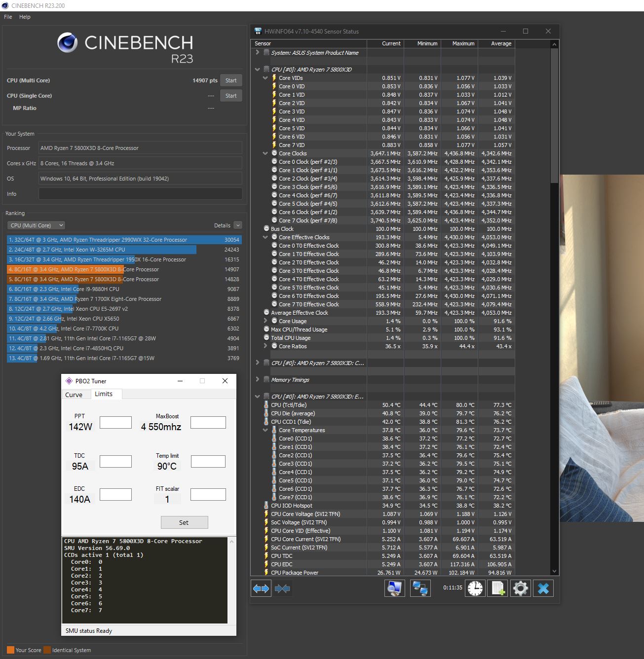Click the Set button in PBO2 Tuner
The width and height of the screenshot is (644, 659).
point(184,522)
